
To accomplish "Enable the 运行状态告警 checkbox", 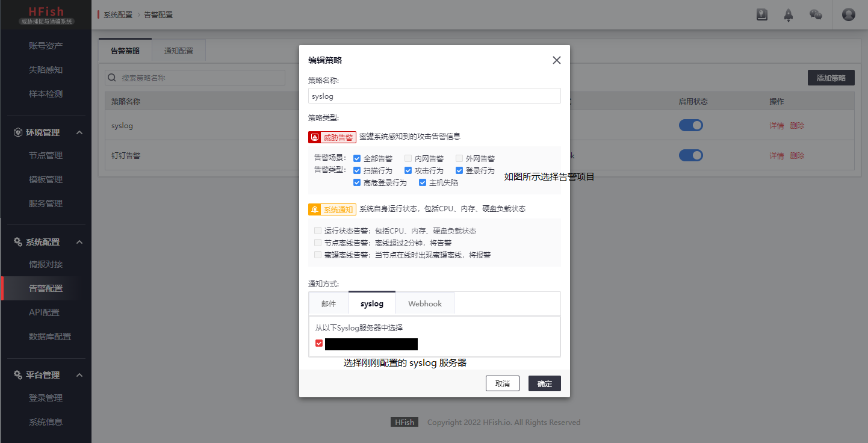I will 318,231.
